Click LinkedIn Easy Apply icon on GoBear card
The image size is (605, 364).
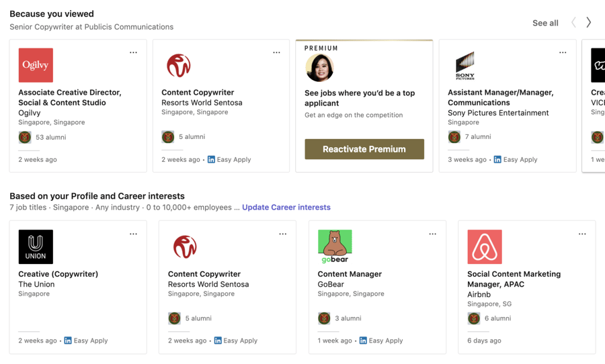(363, 340)
